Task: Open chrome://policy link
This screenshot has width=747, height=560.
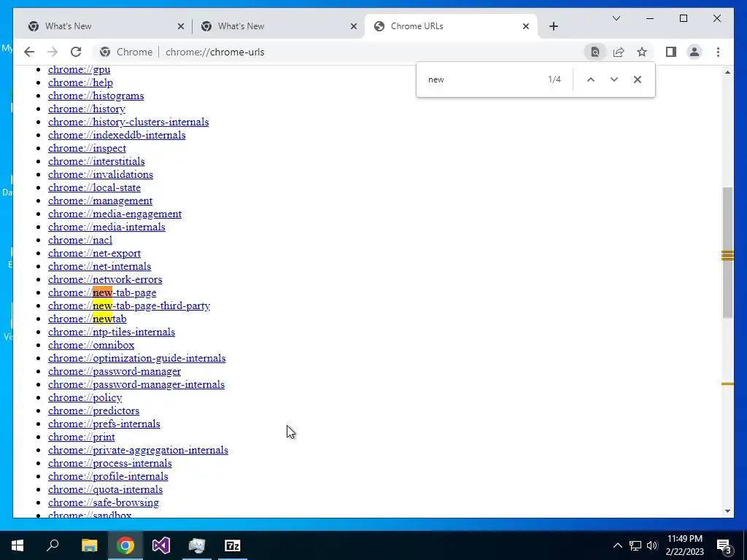Action: 85,397
